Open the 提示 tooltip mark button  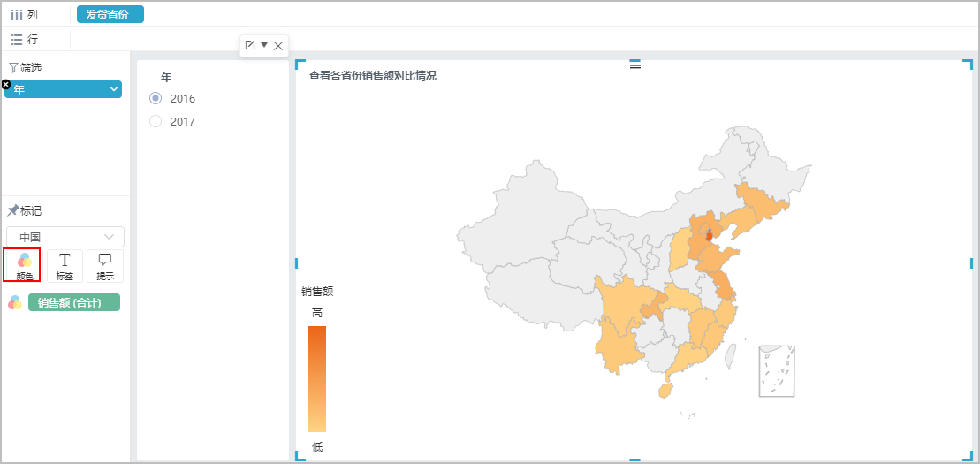click(x=105, y=266)
